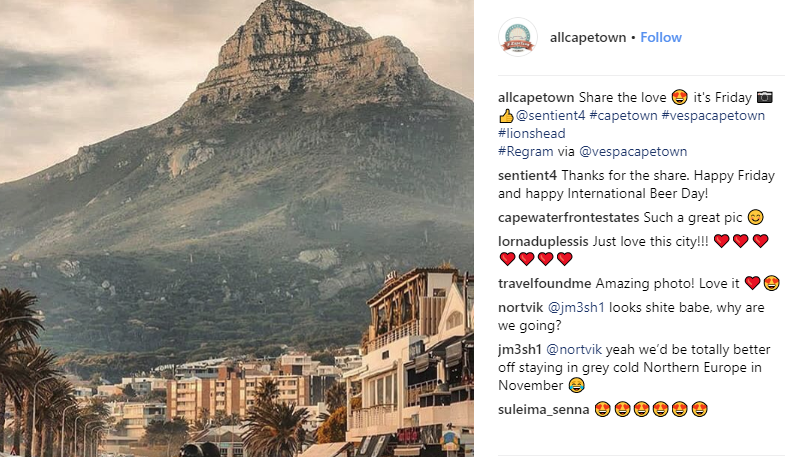800x457 pixels.
Task: Open the @sentient4 mention in caption
Action: tap(551, 116)
